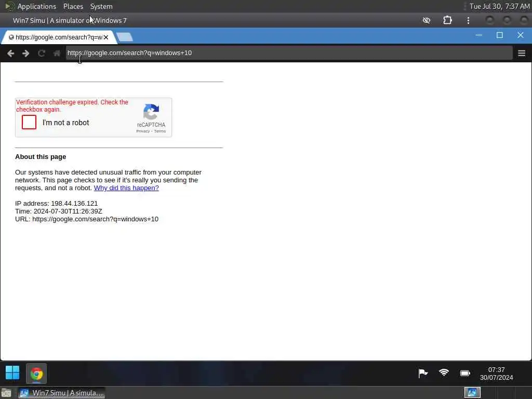Open a new tab in the simulated browser
Image resolution: width=532 pixels, height=399 pixels.
[x=125, y=37]
